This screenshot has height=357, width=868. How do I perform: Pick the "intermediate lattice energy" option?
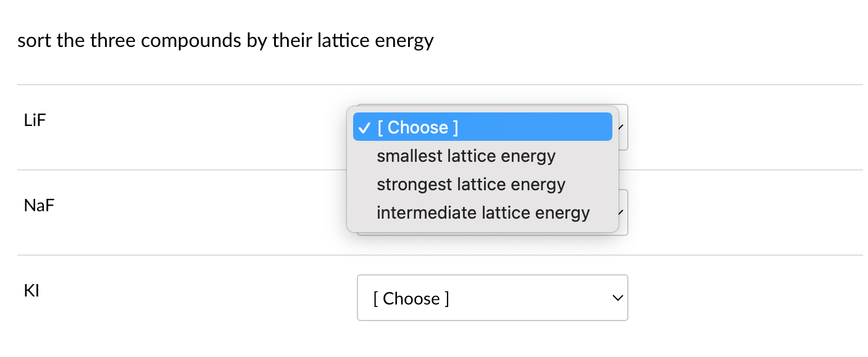[x=483, y=213]
